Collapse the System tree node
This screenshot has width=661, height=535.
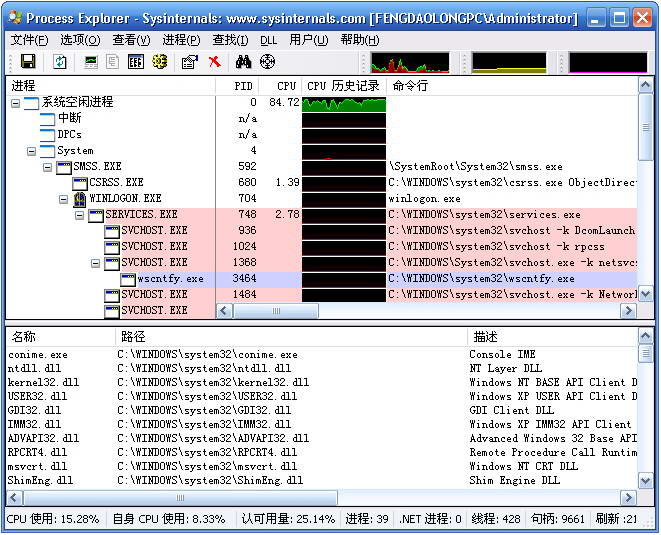point(31,151)
